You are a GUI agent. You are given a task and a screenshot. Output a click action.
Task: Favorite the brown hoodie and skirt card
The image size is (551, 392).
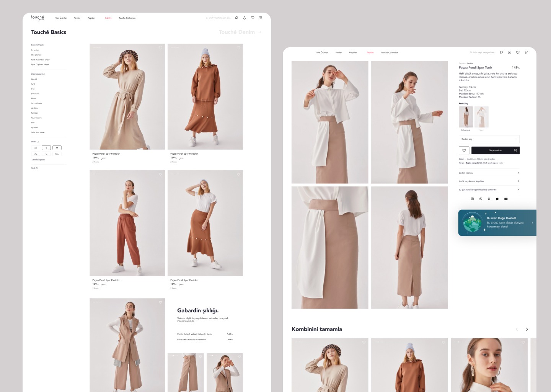238,48
